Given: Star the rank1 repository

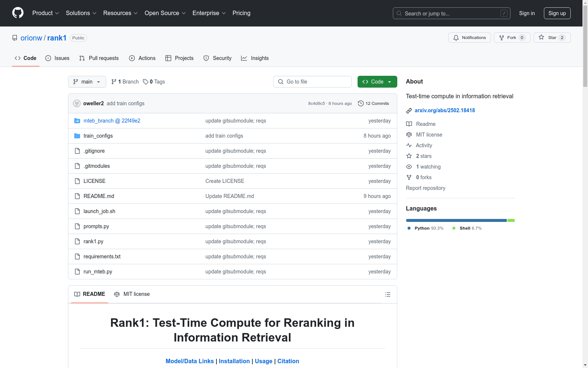Looking at the screenshot, I should click(x=552, y=38).
